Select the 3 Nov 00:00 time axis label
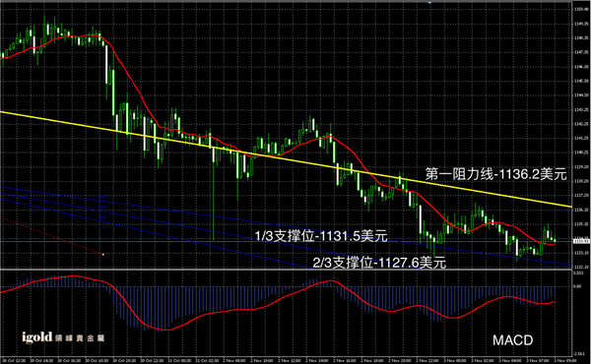 tap(454, 361)
